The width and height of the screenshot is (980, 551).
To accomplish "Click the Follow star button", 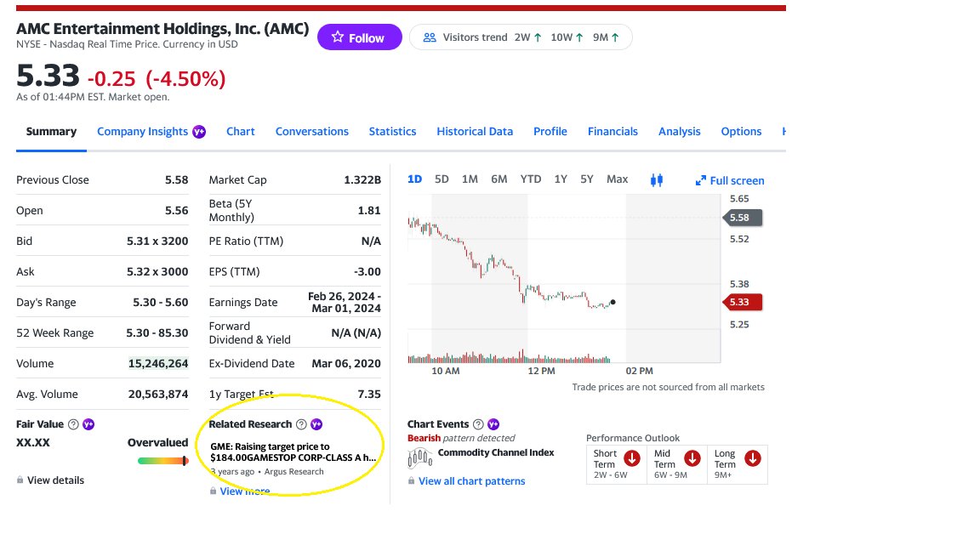I will click(359, 37).
